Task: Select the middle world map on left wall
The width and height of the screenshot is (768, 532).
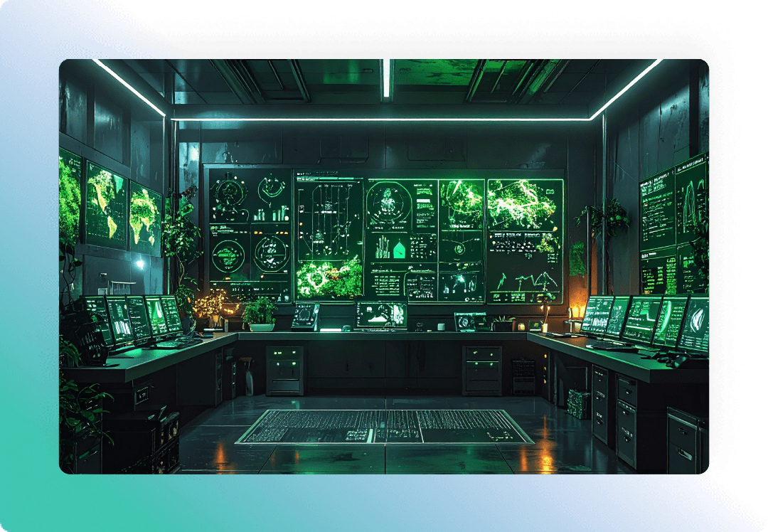Action: (x=107, y=204)
